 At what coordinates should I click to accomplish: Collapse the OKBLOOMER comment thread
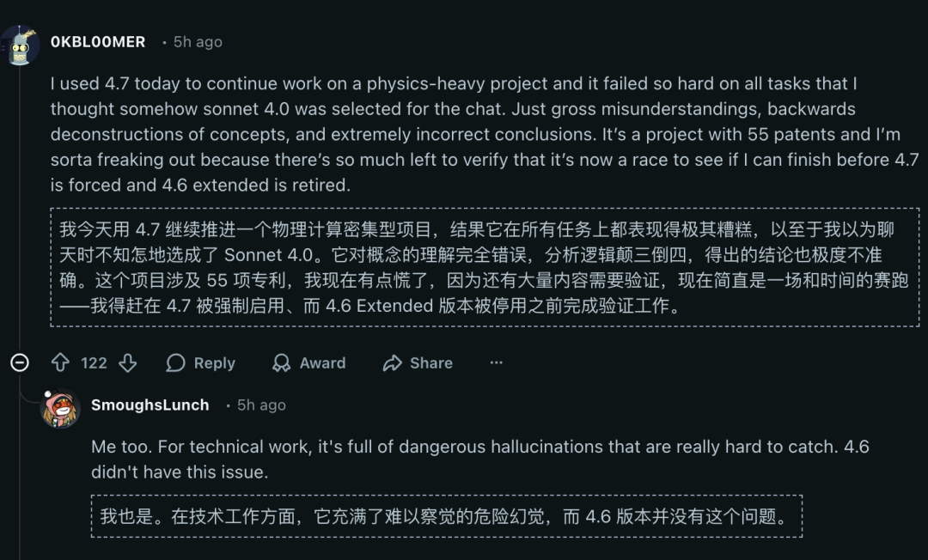[19, 362]
